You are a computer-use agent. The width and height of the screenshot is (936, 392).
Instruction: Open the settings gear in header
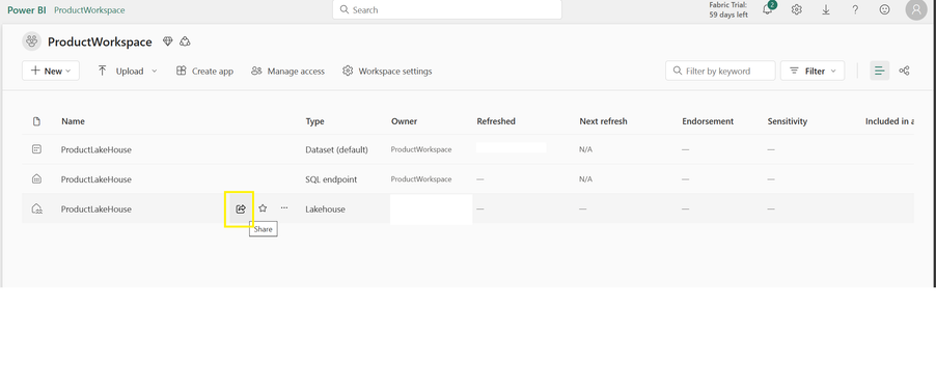coord(796,10)
